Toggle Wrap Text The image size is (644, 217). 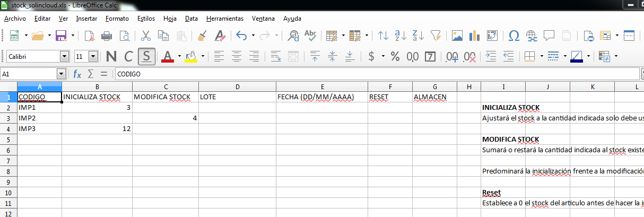(x=275, y=56)
